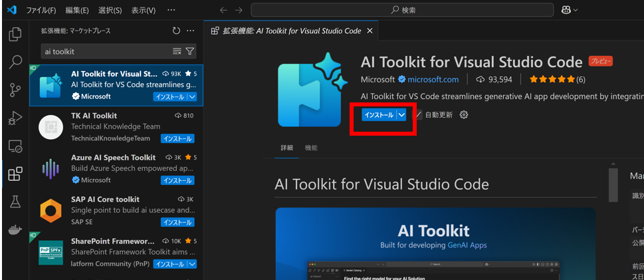
Task: Open the extensions filter funnel
Action: coord(189,51)
